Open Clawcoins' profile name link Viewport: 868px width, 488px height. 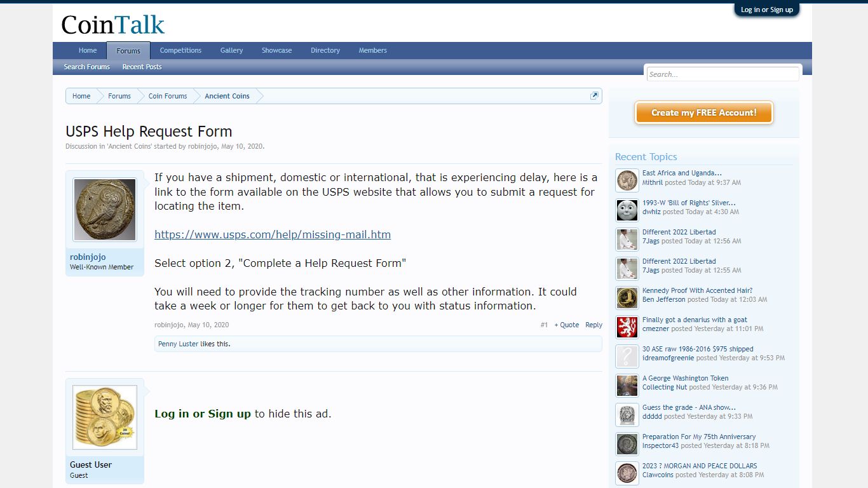tap(658, 475)
